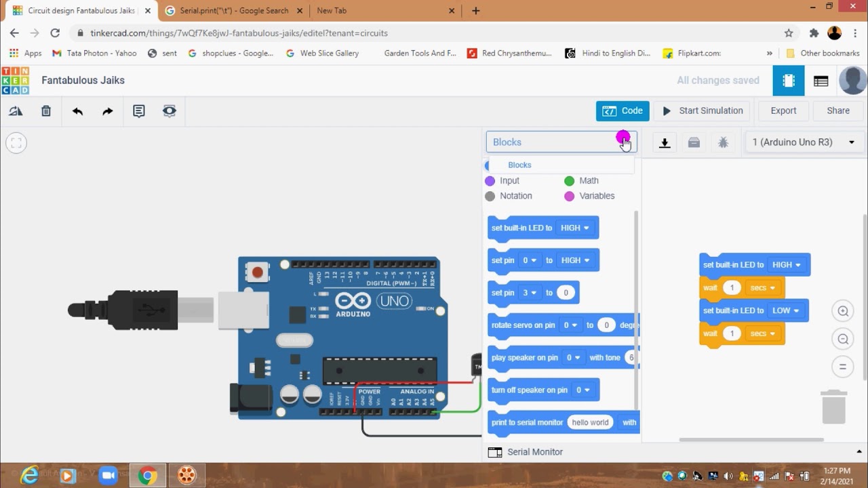Reload the page
Viewport: 868px width, 488px height.
[55, 33]
